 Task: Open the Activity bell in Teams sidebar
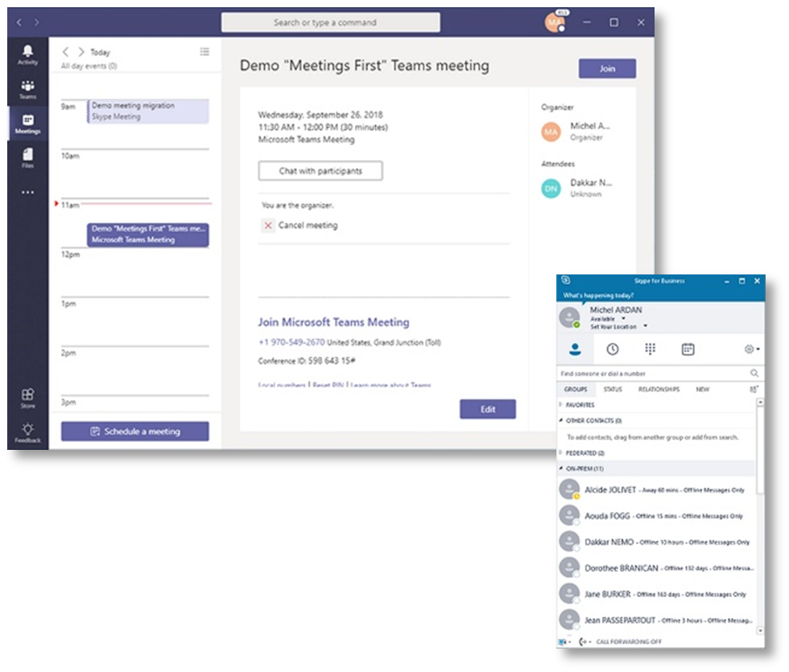pyautogui.click(x=27, y=55)
